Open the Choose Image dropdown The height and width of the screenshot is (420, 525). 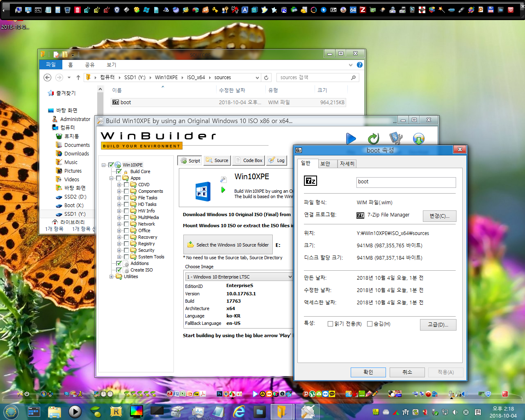[x=290, y=277]
